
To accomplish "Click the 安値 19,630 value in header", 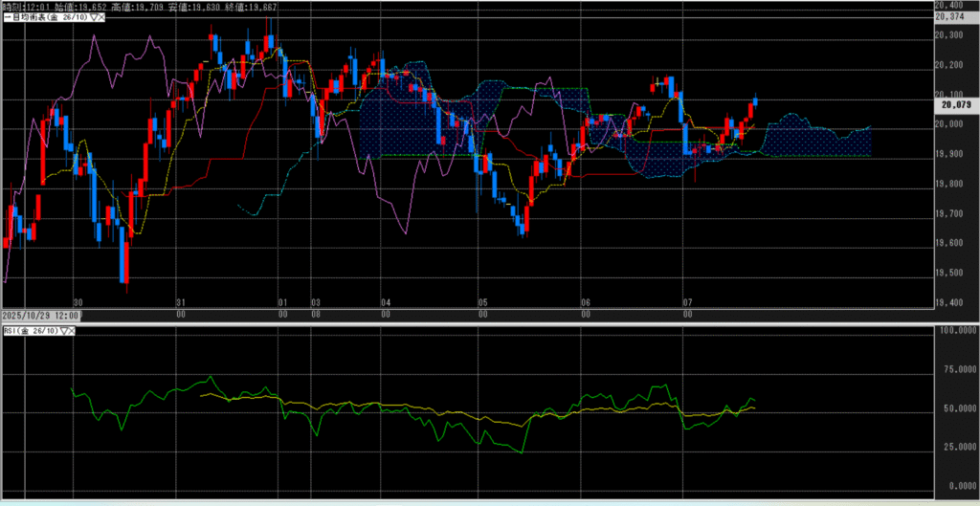I will point(198,6).
